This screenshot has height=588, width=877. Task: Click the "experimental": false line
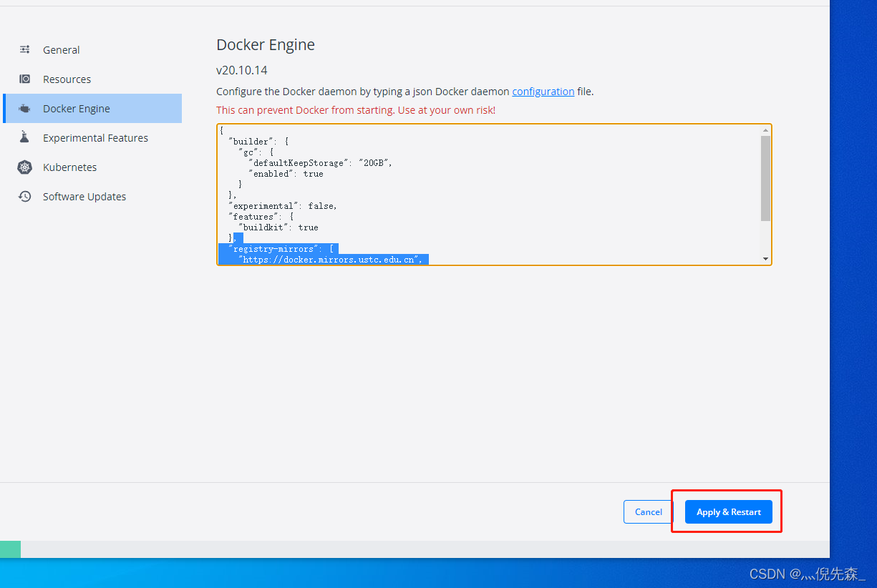(283, 206)
